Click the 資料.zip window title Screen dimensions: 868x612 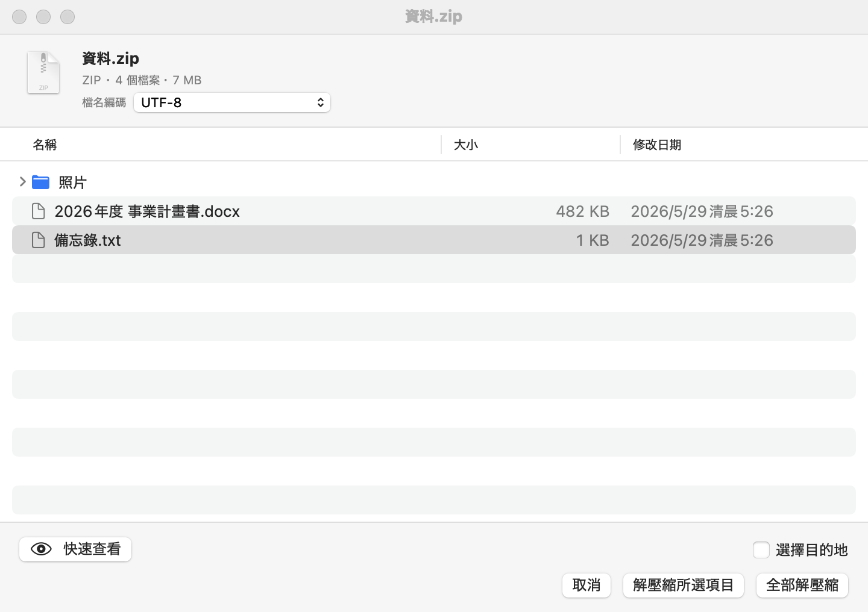[x=434, y=16]
